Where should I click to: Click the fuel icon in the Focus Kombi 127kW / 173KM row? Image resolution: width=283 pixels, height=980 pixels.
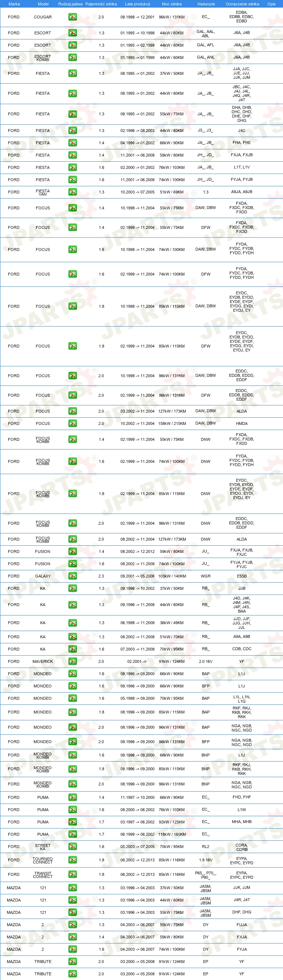click(72, 539)
